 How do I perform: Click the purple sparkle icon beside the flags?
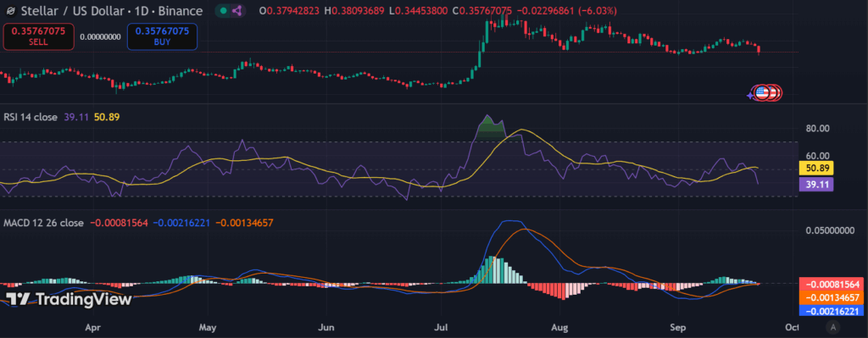pyautogui.click(x=750, y=95)
